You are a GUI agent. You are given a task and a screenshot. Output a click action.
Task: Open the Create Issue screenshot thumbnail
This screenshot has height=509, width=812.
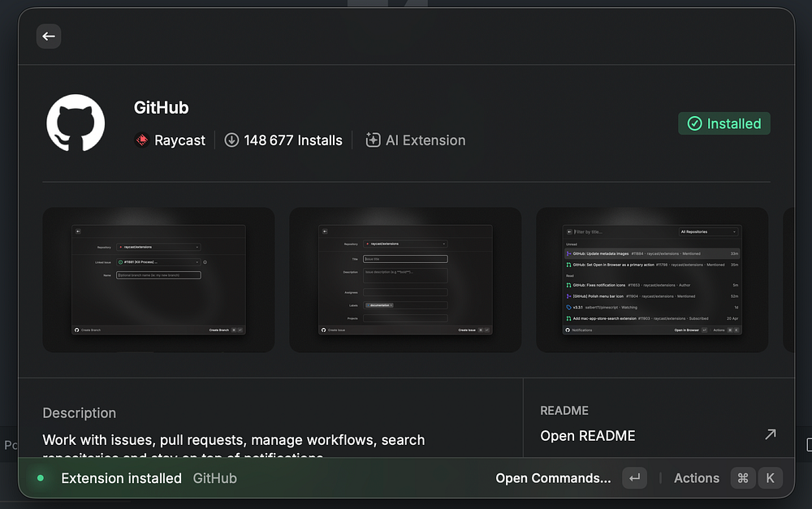tap(405, 280)
